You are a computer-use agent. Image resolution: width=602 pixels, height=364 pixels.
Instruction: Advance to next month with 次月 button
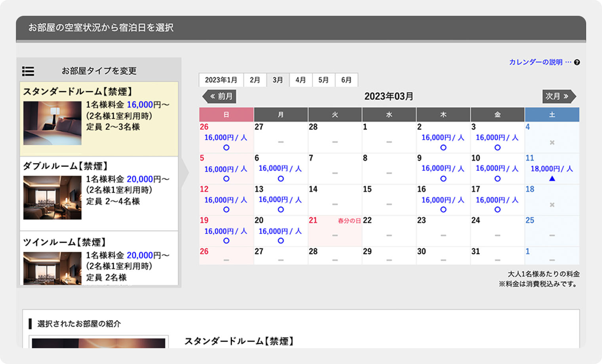point(558,96)
